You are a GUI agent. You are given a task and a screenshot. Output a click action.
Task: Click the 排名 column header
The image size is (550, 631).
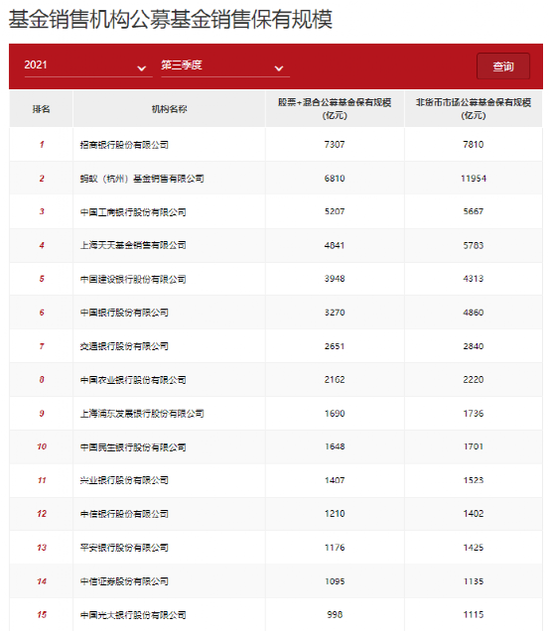[x=41, y=109]
